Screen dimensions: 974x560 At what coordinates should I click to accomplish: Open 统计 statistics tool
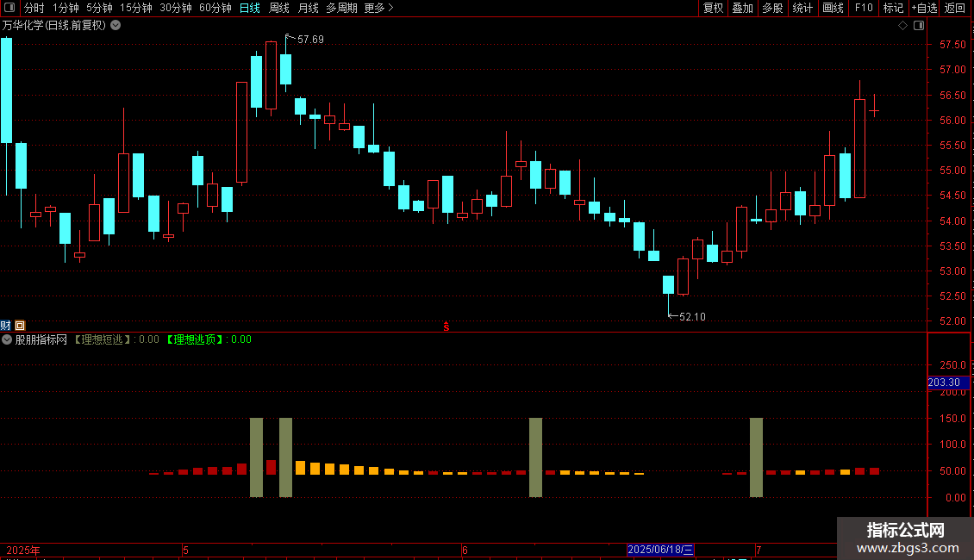click(802, 8)
